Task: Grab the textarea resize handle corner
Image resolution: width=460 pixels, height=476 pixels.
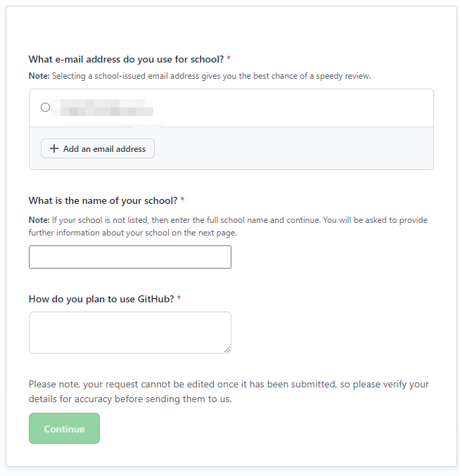Action: click(x=227, y=349)
